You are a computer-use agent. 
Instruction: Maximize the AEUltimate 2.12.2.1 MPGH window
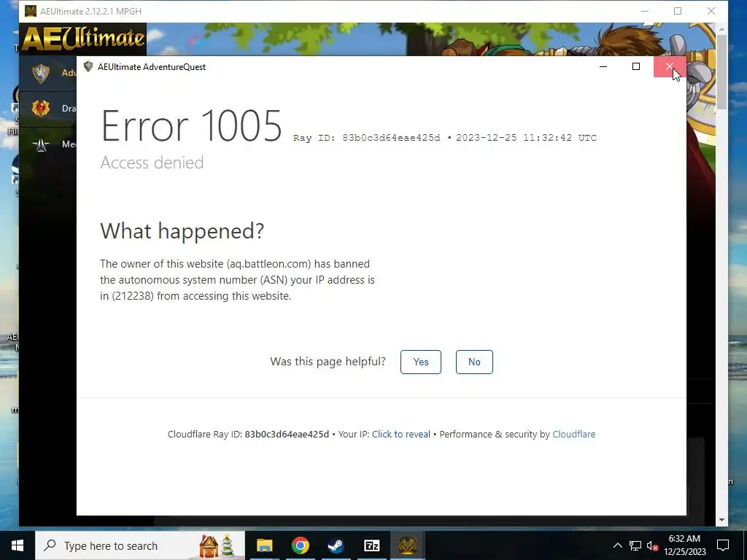[x=678, y=11]
